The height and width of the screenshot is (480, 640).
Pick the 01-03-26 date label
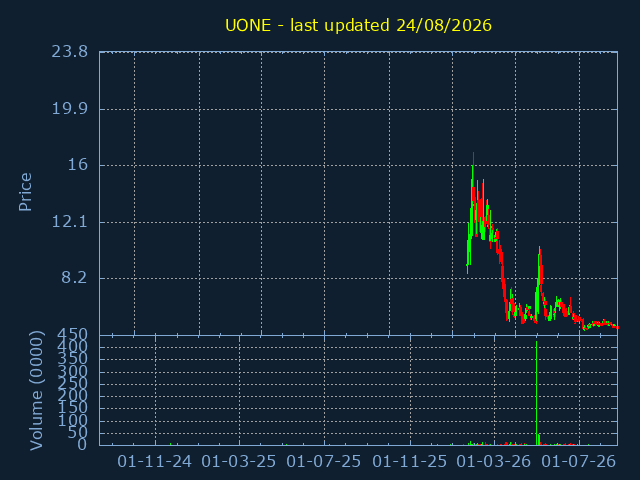click(x=493, y=462)
